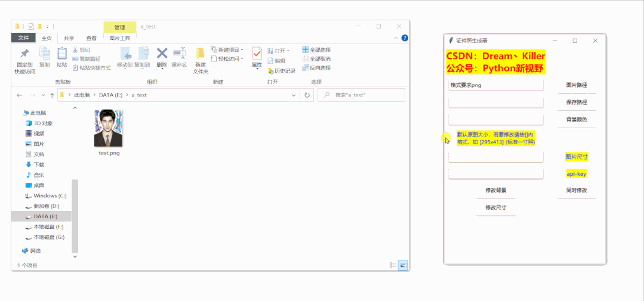Select 网络 in navigation pane
The image size is (644, 301).
[35, 250]
